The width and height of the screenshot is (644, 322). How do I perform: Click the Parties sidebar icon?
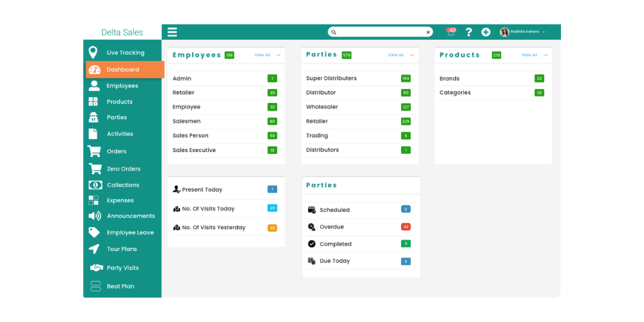(x=93, y=117)
